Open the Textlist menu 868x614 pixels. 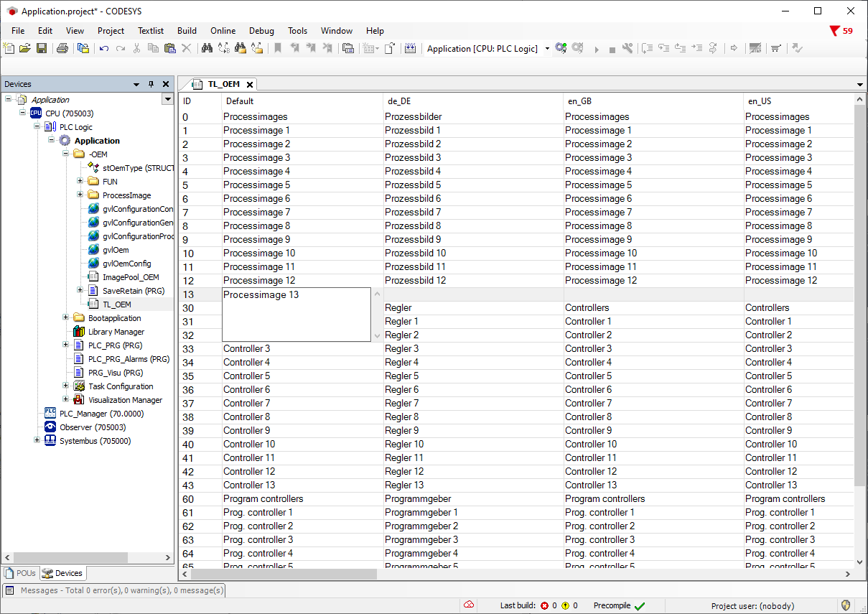tap(151, 31)
